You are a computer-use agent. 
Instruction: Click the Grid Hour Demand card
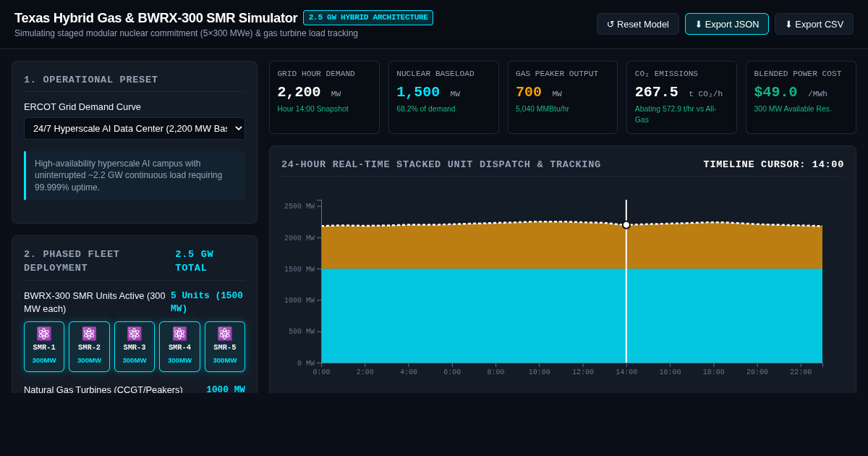coord(324,97)
